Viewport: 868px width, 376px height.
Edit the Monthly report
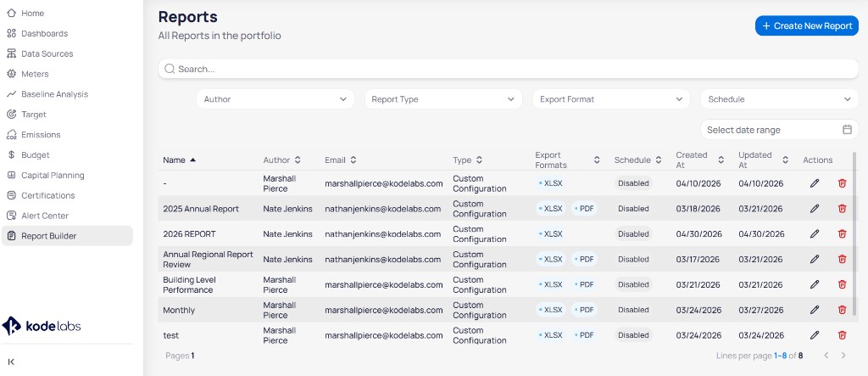tap(815, 310)
